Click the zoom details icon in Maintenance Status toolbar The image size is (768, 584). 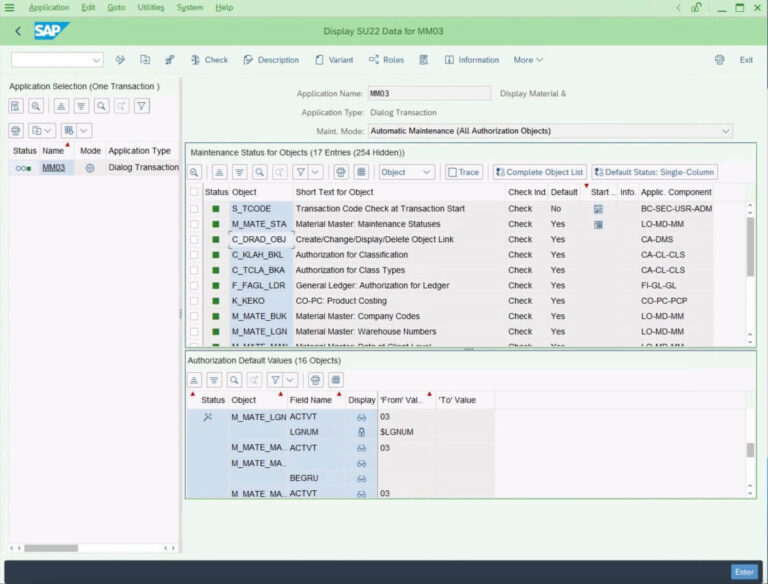pos(194,172)
